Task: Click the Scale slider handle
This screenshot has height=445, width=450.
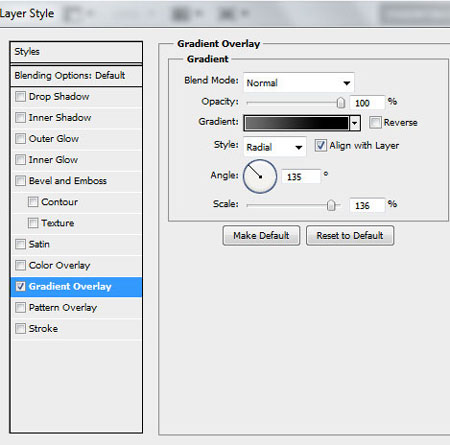Action: 331,205
